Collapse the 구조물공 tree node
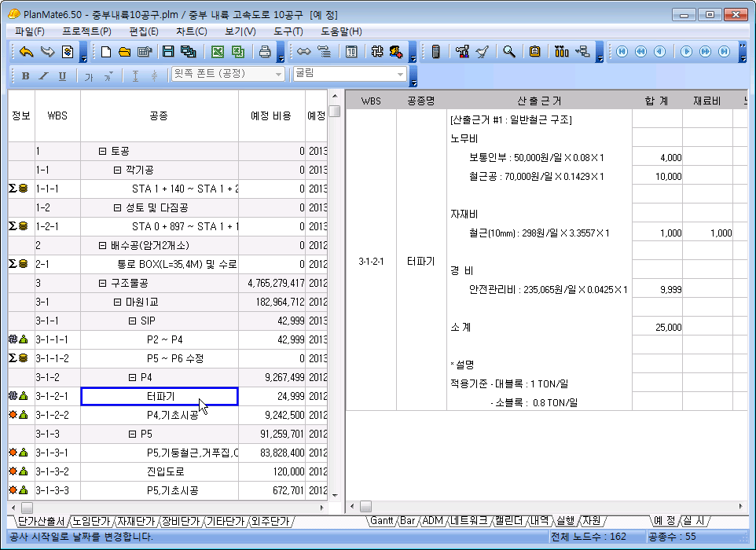This screenshot has width=756, height=550. pos(102,283)
